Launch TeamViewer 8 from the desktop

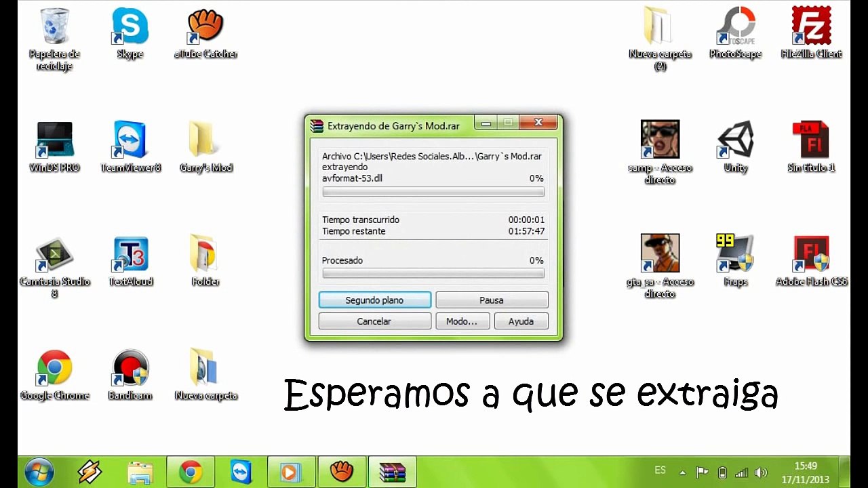[x=130, y=147]
